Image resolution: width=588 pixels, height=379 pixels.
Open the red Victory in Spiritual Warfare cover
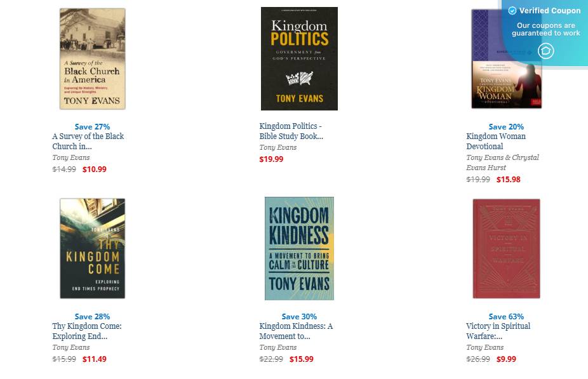(x=506, y=249)
